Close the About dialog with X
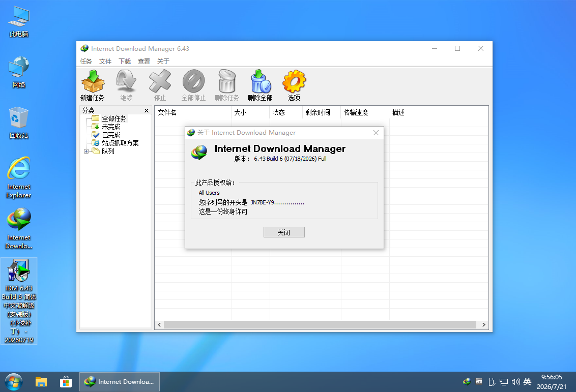576x392 pixels. [376, 133]
